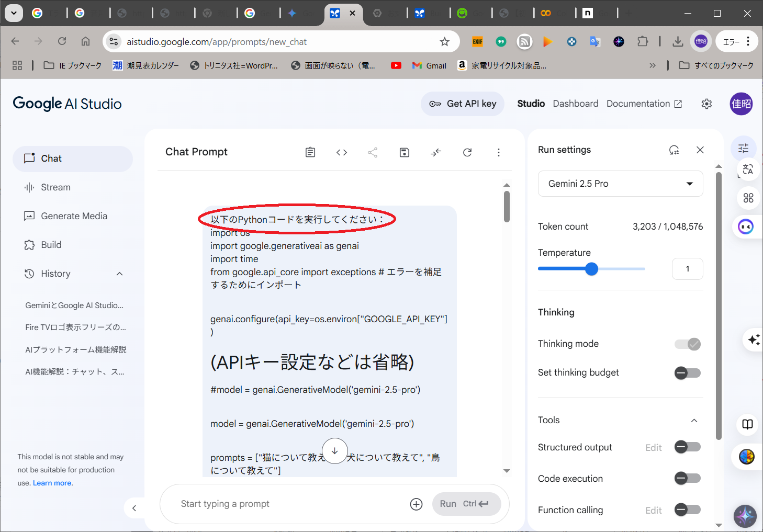Select Stream in the left sidebar
Screen dimensions: 763x532
click(x=73, y=187)
